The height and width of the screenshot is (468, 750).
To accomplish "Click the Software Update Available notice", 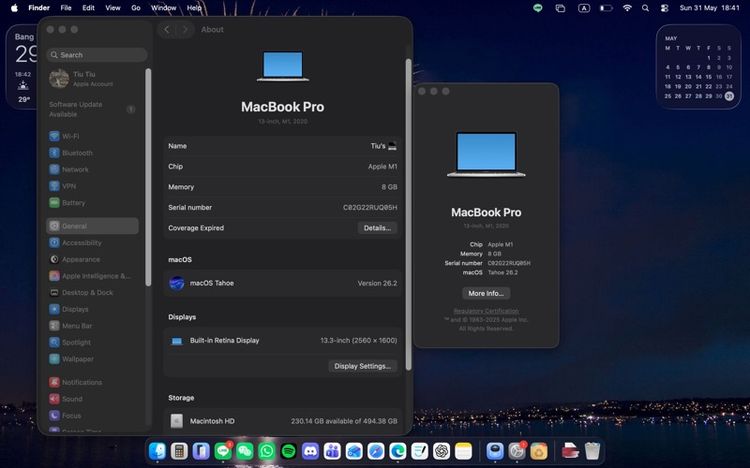I will click(x=92, y=109).
